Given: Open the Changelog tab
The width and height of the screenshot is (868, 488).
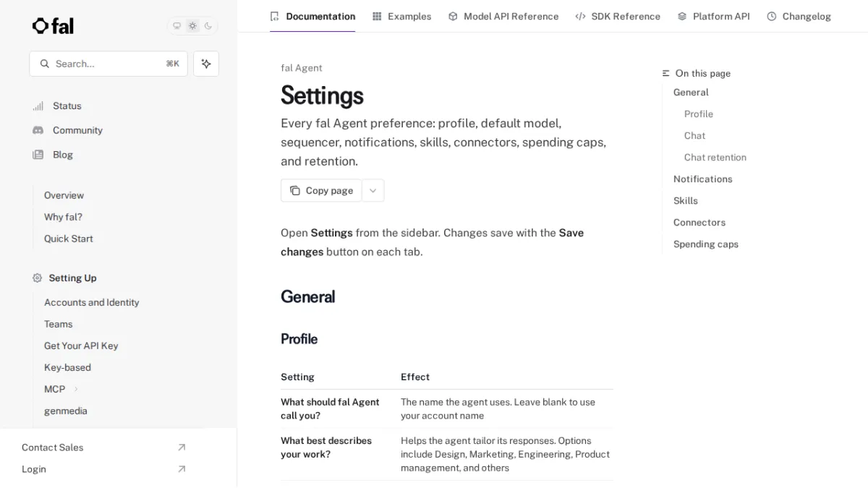Looking at the screenshot, I should tap(799, 16).
